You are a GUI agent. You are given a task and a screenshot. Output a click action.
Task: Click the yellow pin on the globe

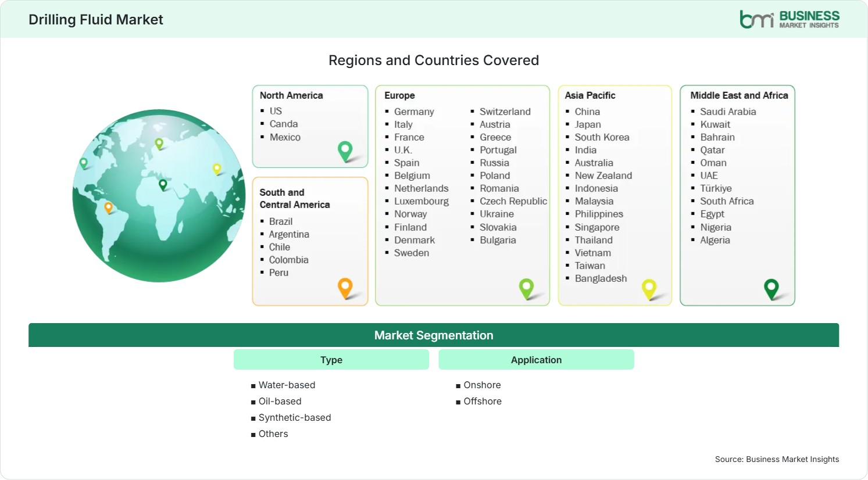(x=217, y=169)
